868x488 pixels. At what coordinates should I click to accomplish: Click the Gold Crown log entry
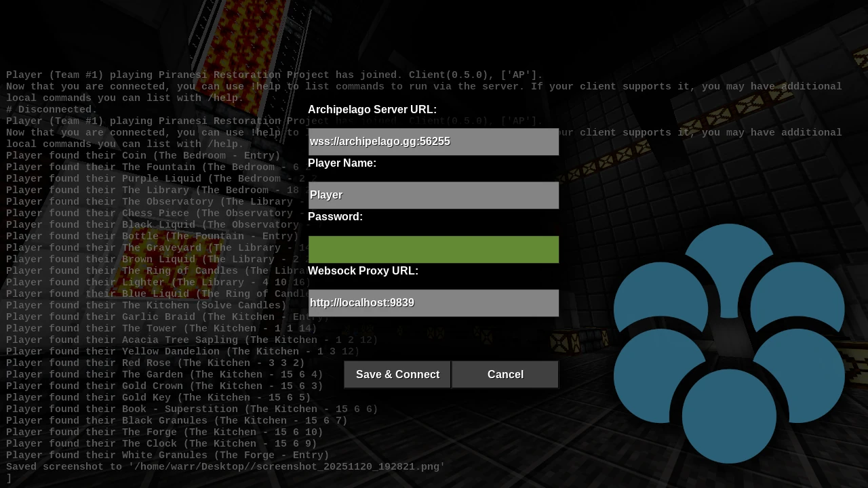164,386
